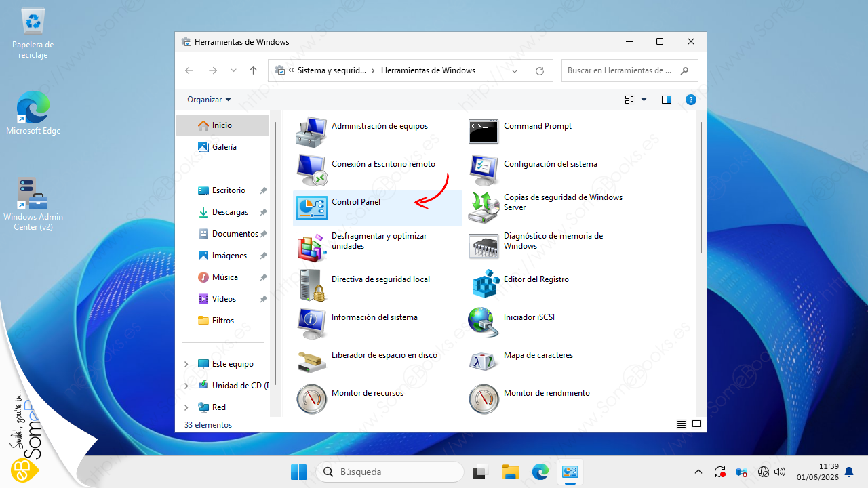Open recent locations dropdown chevron
Image resolution: width=868 pixels, height=488 pixels.
click(234, 70)
